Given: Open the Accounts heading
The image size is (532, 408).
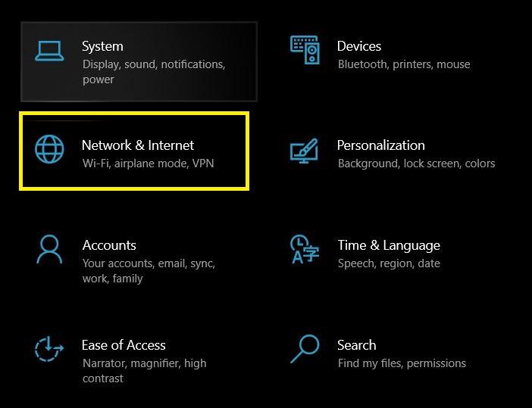Looking at the screenshot, I should 109,245.
